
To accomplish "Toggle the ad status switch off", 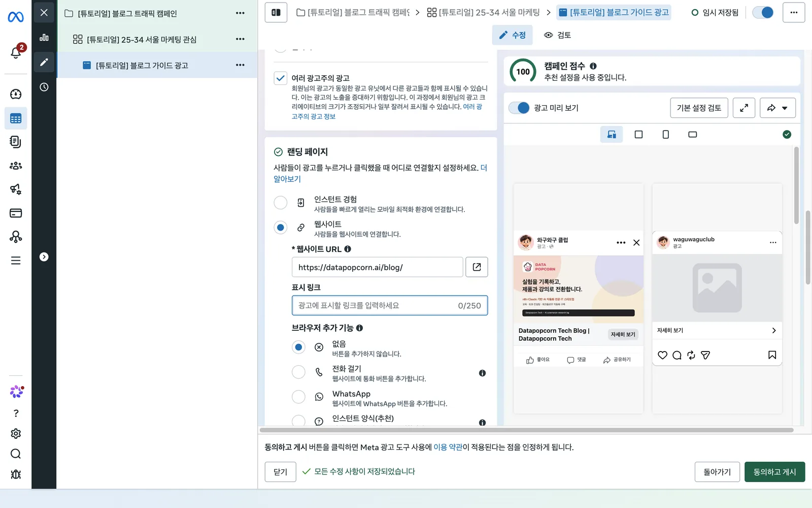I will click(763, 12).
